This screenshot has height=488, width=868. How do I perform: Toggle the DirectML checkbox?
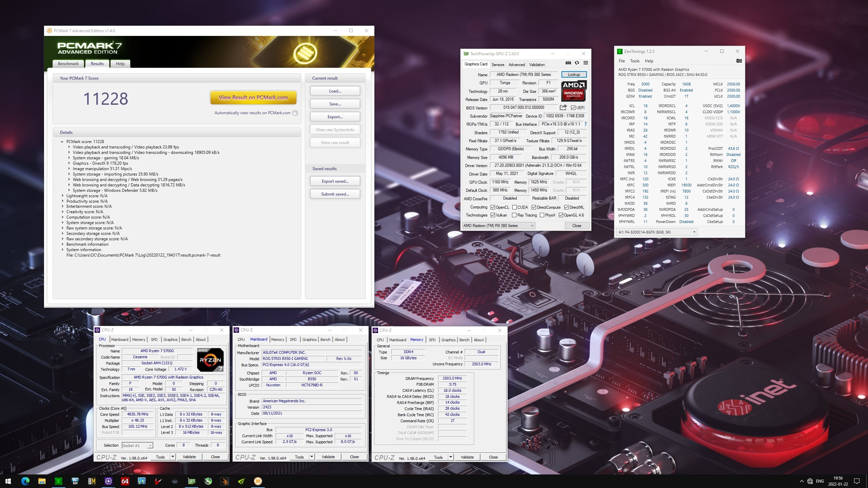coord(566,207)
